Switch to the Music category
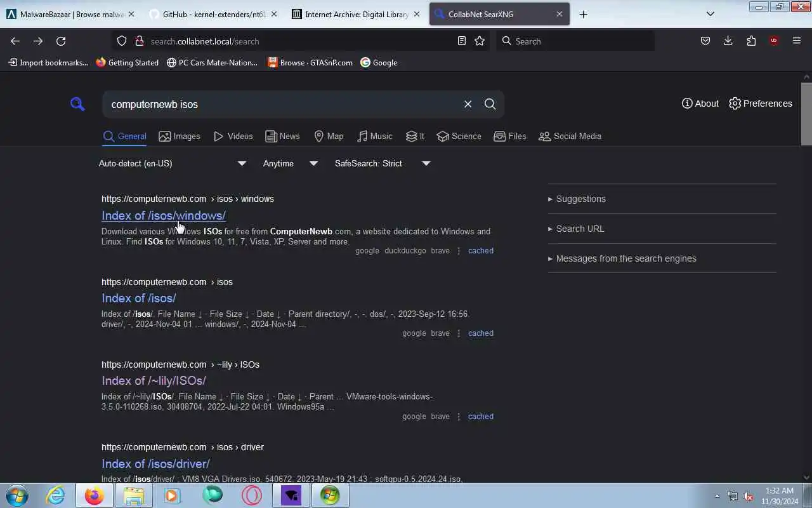The height and width of the screenshot is (508, 812). (x=374, y=136)
